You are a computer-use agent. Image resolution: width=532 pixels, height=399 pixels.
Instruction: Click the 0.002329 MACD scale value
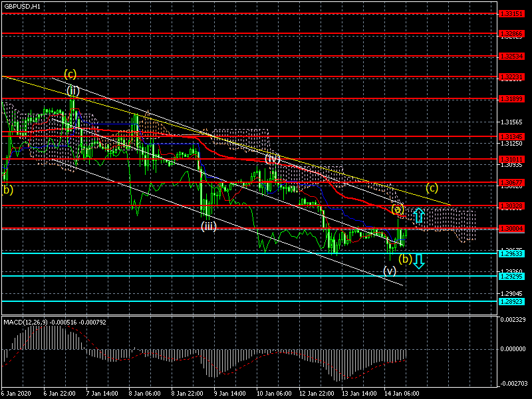pyautogui.click(x=513, y=320)
